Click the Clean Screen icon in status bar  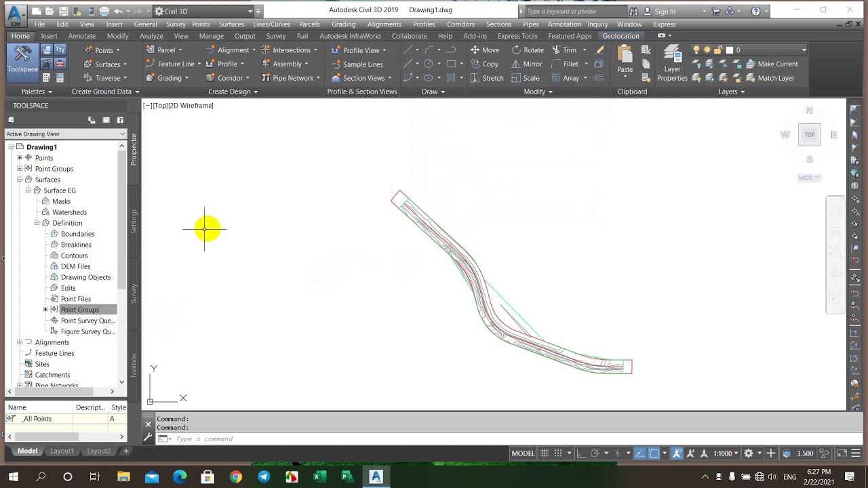coord(842,453)
